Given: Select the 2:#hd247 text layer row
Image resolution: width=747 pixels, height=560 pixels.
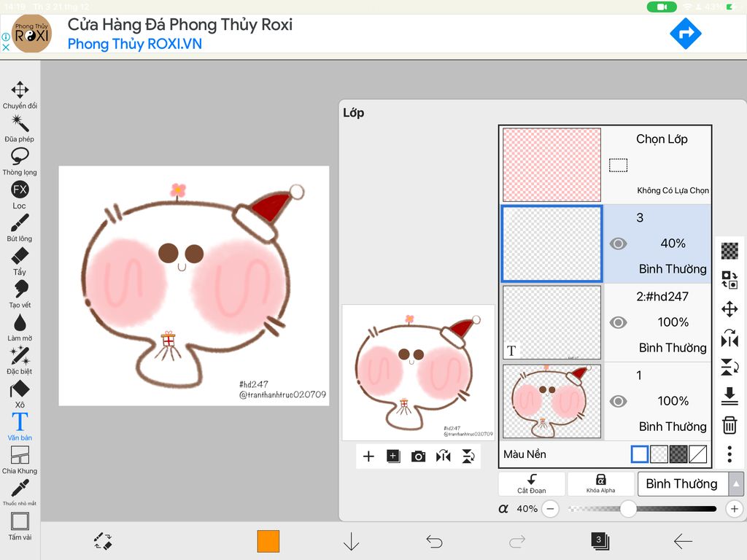Looking at the screenshot, I should [606, 322].
